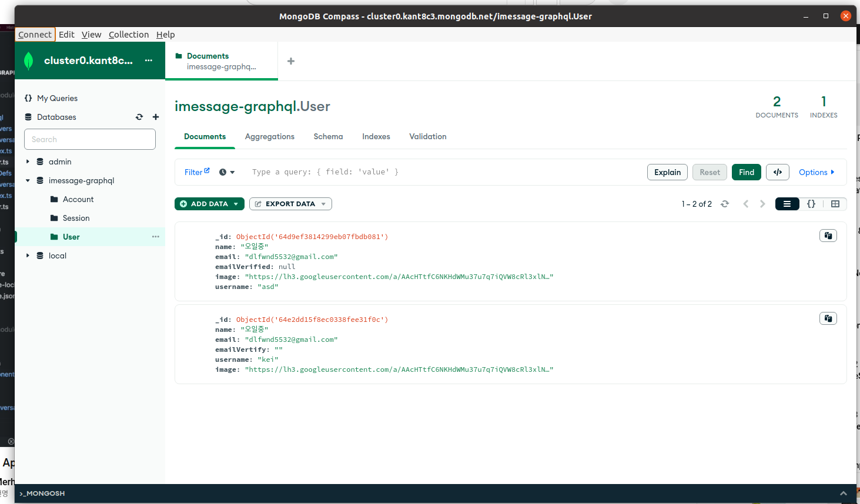The height and width of the screenshot is (504, 860).
Task: Refresh the documents count
Action: click(x=725, y=204)
